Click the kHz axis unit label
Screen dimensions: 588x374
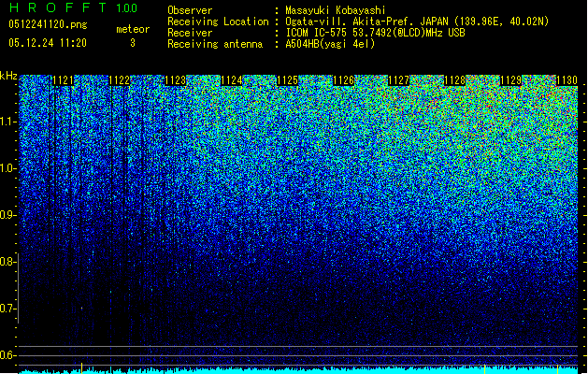[8, 76]
